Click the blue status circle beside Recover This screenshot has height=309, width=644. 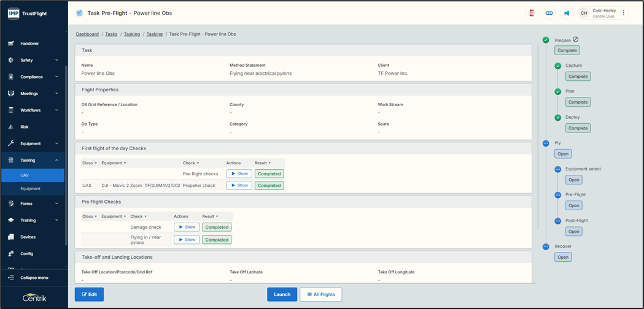coord(546,246)
